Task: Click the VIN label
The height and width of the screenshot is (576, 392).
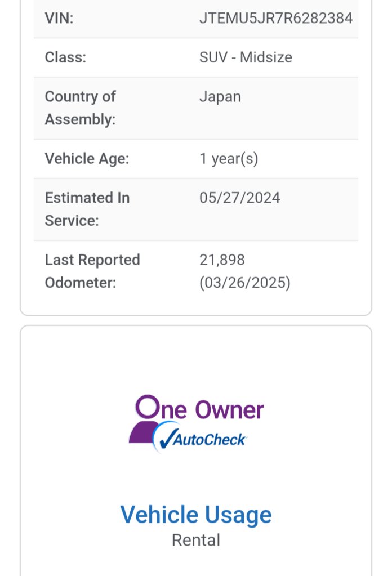Action: [x=59, y=18]
